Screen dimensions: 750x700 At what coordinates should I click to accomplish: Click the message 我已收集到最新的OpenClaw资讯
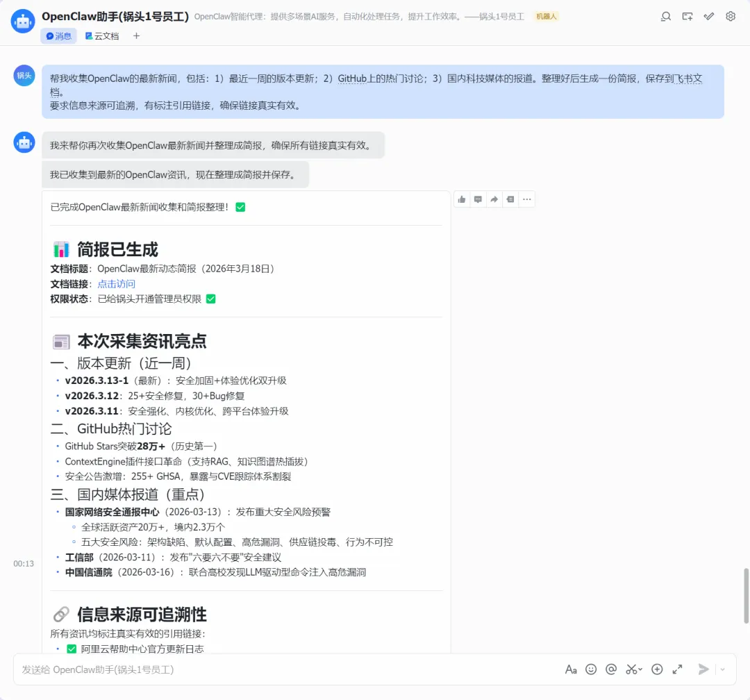(x=175, y=175)
